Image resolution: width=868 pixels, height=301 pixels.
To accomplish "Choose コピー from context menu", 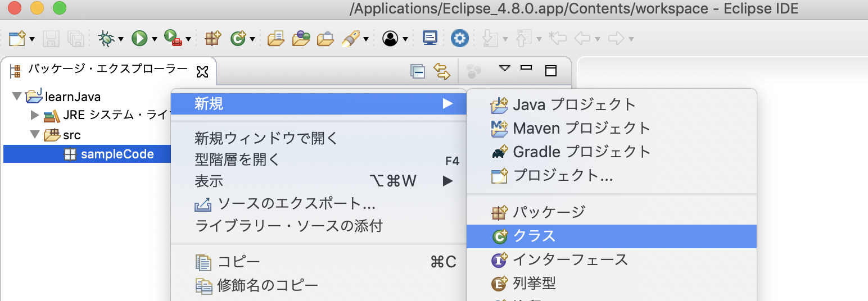I will [319, 262].
